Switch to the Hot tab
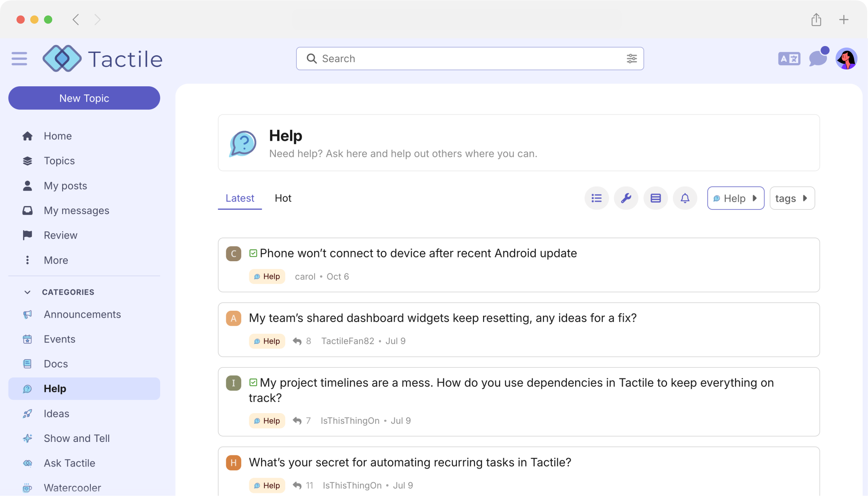 click(x=283, y=198)
